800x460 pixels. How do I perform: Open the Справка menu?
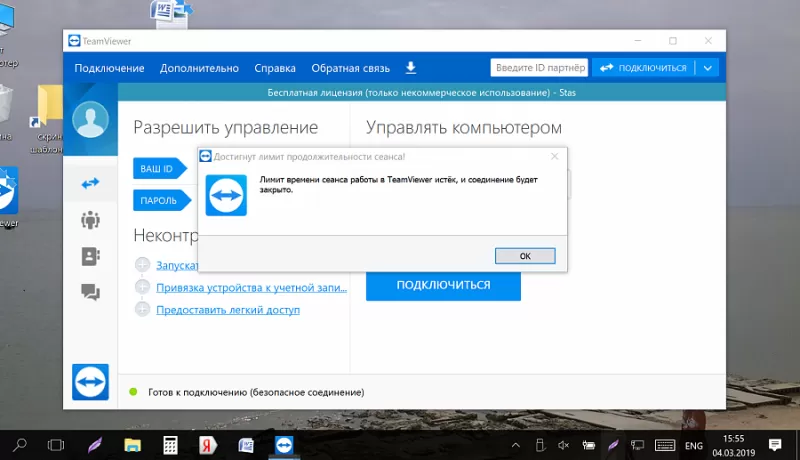275,68
